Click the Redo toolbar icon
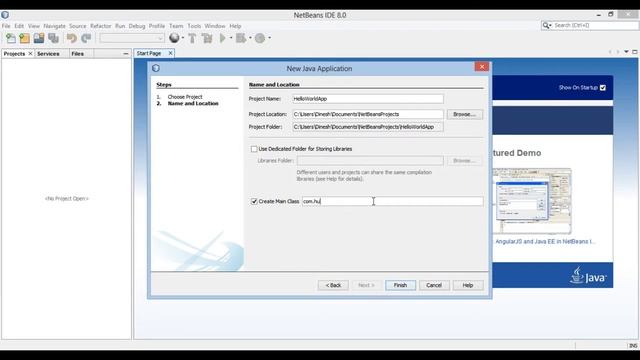Screen dimensions: 640x360 [x=86, y=38]
